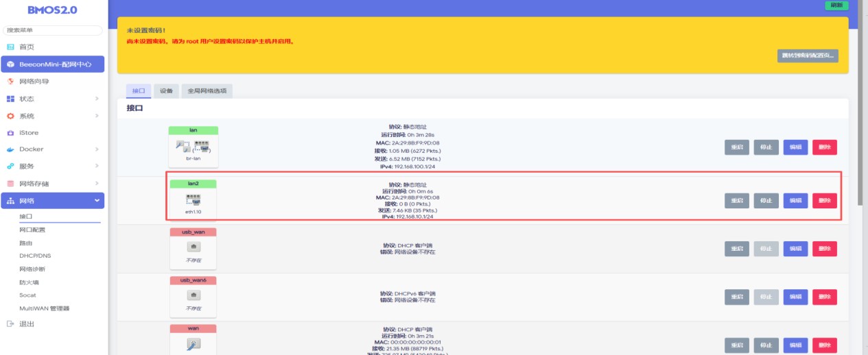Image resolution: width=868 pixels, height=355 pixels.
Task: Open the iStore shop icon
Action: (10, 132)
